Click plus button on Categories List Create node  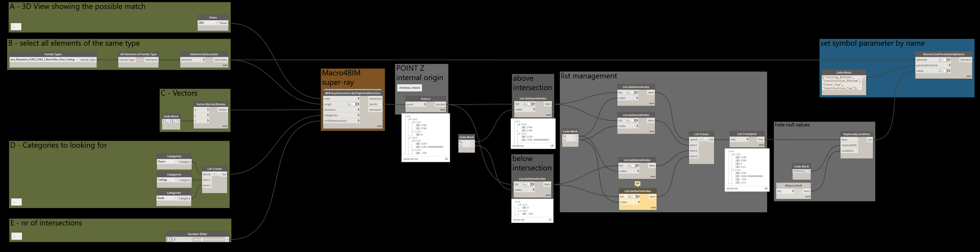214,174
